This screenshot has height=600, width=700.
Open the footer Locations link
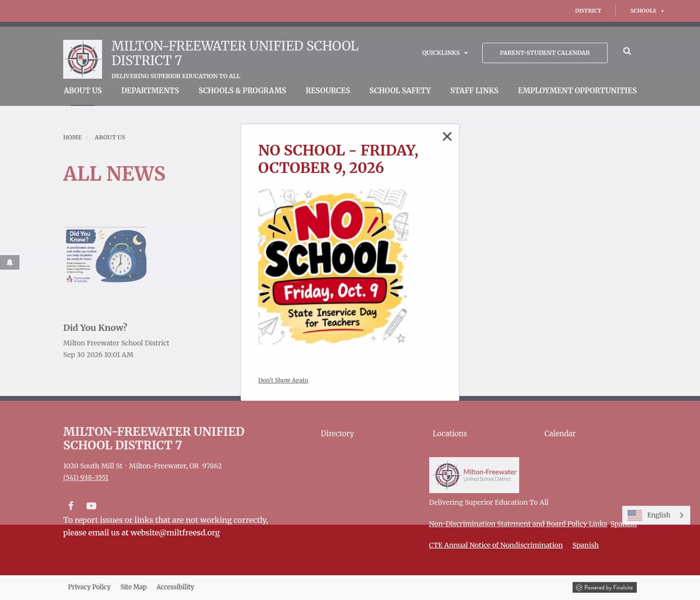pyautogui.click(x=450, y=433)
